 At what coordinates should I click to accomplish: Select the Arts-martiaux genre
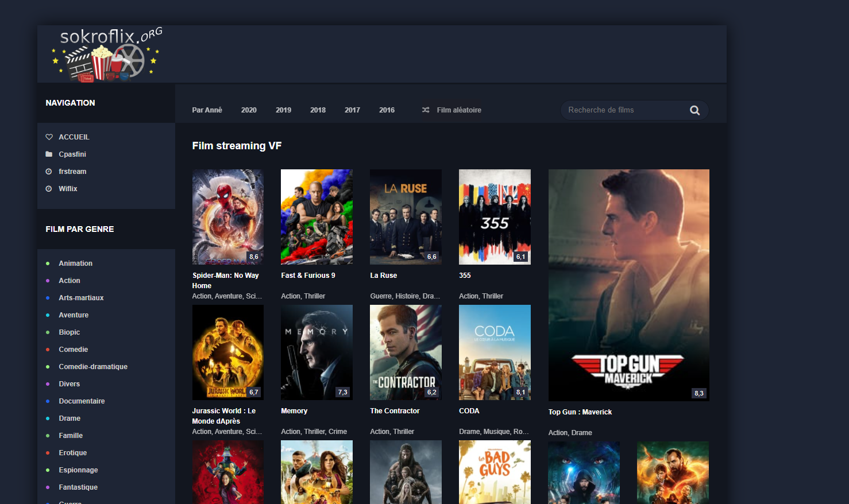[81, 298]
